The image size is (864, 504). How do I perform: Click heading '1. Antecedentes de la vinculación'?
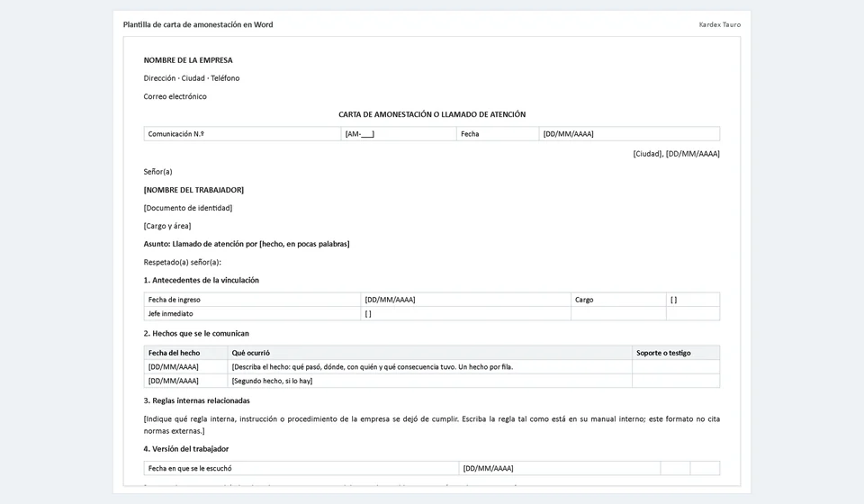point(201,281)
